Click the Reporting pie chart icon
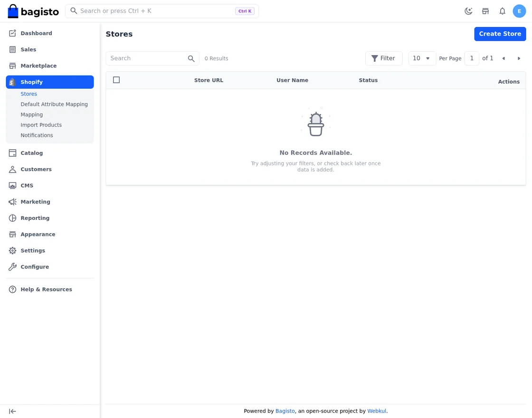 pyautogui.click(x=12, y=218)
